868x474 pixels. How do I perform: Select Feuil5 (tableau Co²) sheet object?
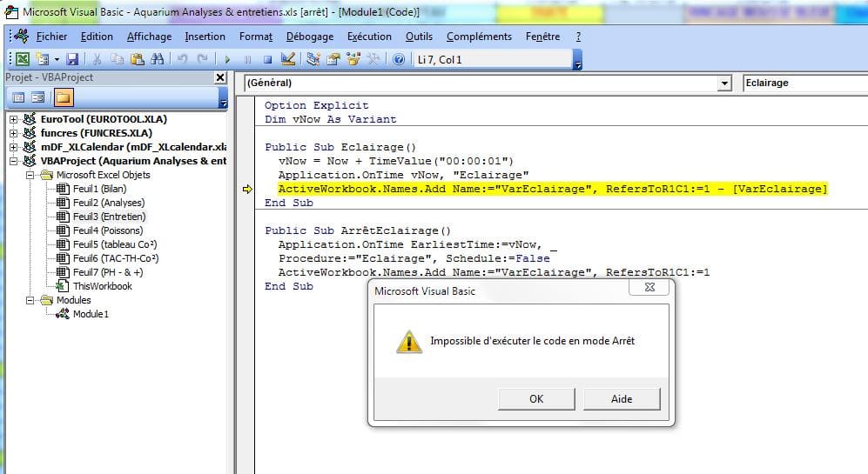(x=115, y=244)
